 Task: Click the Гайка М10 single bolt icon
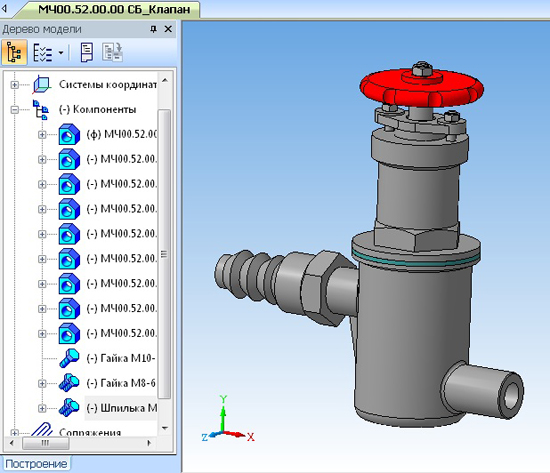pyautogui.click(x=69, y=358)
